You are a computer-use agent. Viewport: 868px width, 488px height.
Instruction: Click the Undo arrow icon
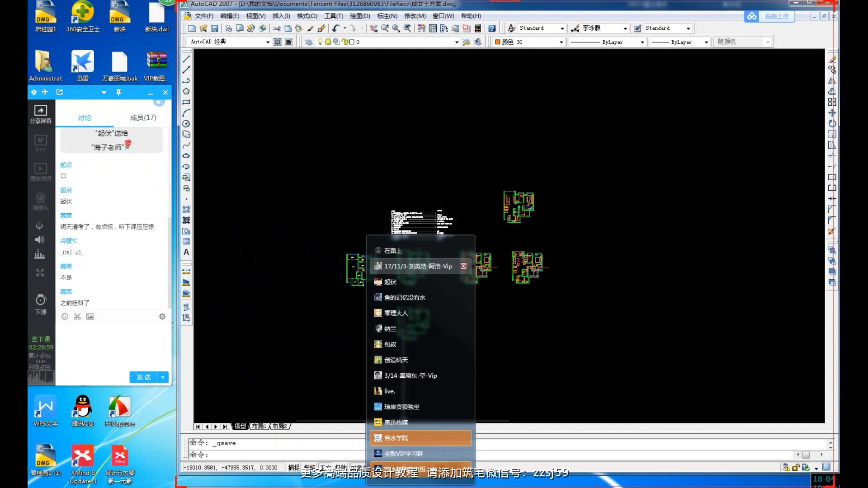point(335,28)
